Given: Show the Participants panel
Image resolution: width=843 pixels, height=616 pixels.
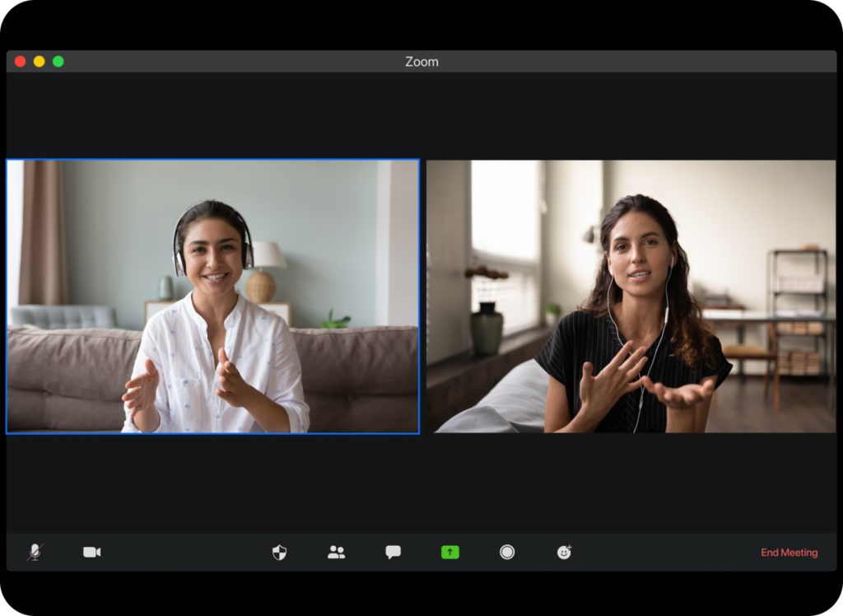Looking at the screenshot, I should click(336, 552).
